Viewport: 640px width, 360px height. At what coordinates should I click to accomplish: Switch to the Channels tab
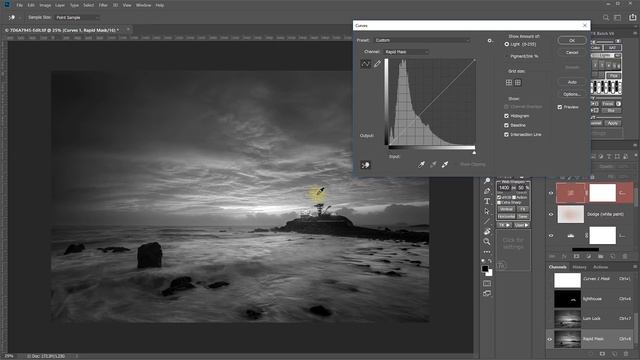558,267
